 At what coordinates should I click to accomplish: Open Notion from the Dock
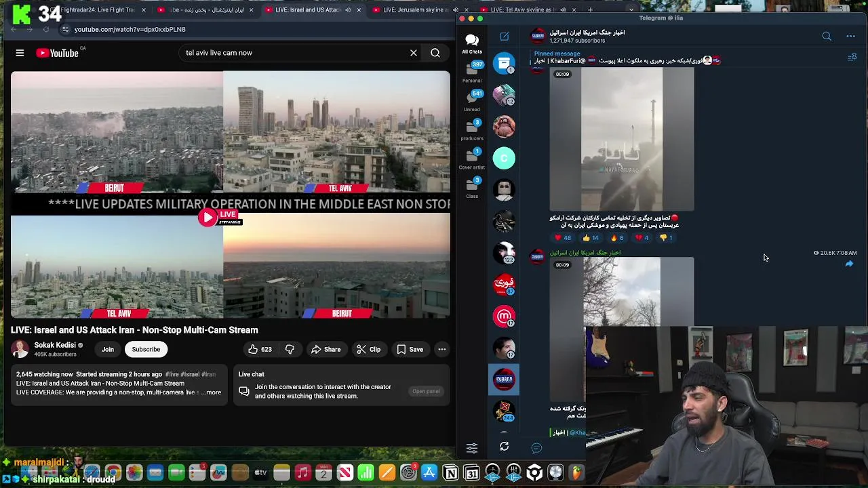point(450,472)
